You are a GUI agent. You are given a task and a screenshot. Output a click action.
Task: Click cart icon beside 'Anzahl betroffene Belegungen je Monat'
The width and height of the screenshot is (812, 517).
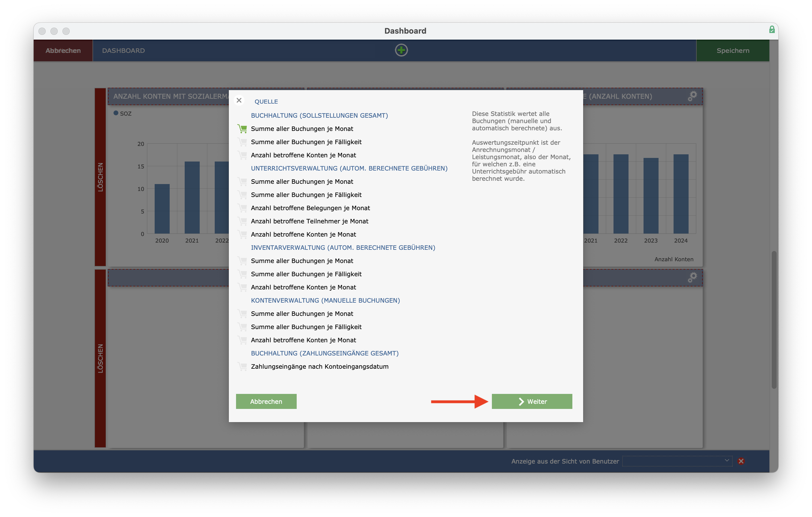pyautogui.click(x=242, y=208)
